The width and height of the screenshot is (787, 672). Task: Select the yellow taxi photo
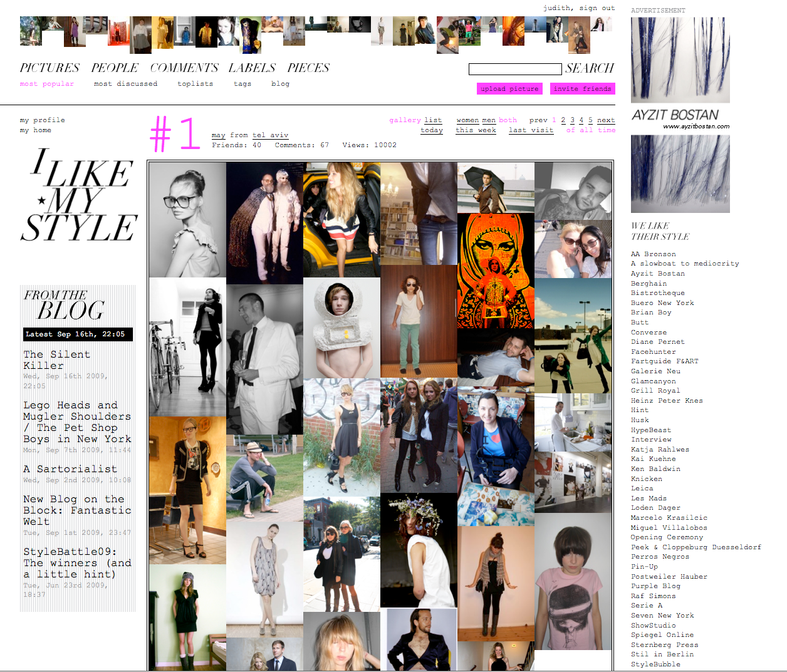click(x=341, y=219)
